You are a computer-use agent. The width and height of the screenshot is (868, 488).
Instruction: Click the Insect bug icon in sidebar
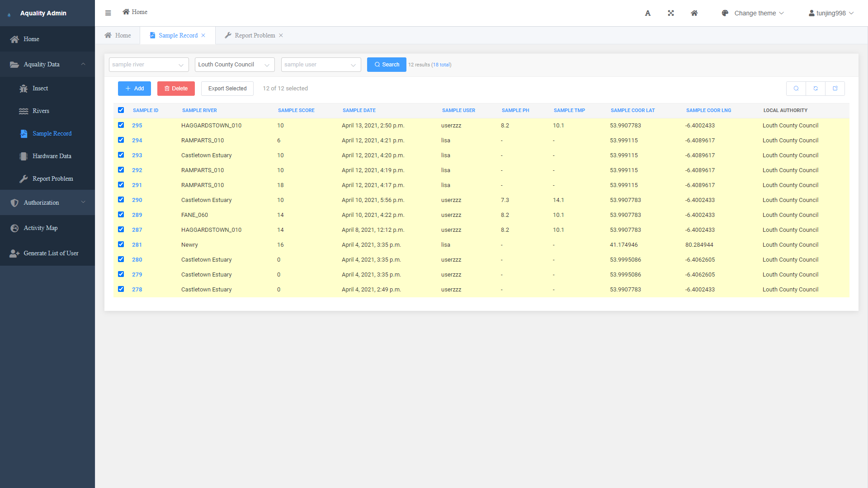point(24,89)
